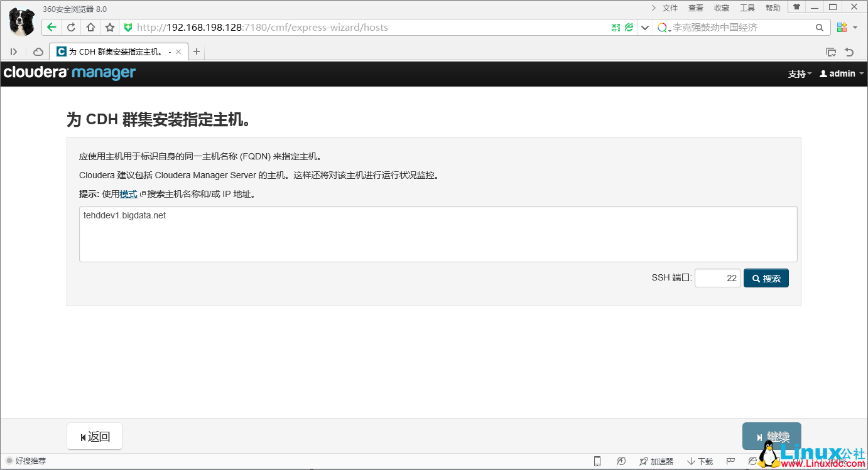868x470 pixels.
Task: Click the SSH port input field
Action: [x=717, y=277]
